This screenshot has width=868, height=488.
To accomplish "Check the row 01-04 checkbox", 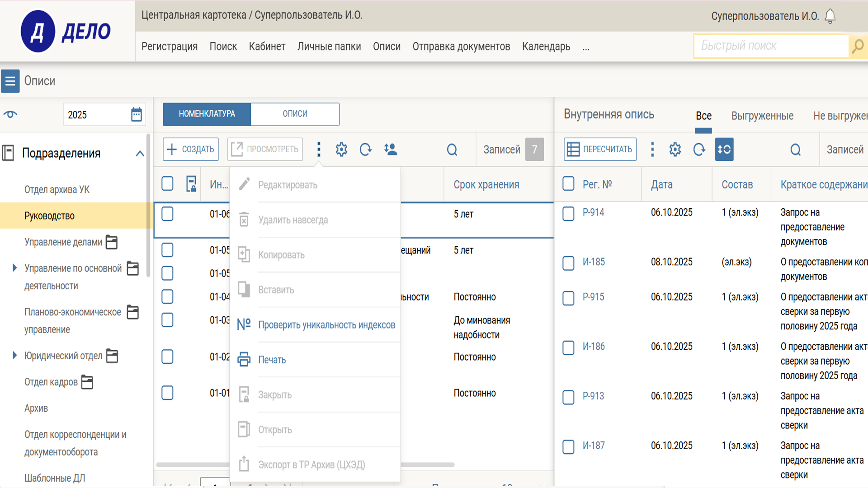I will (x=167, y=297).
